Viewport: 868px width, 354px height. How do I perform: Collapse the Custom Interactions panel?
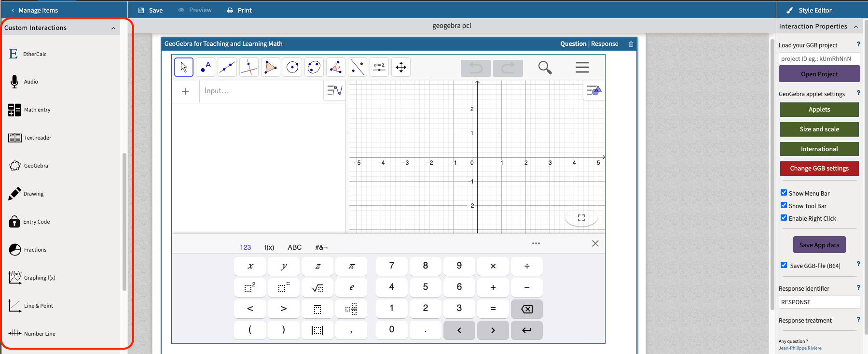tap(113, 28)
